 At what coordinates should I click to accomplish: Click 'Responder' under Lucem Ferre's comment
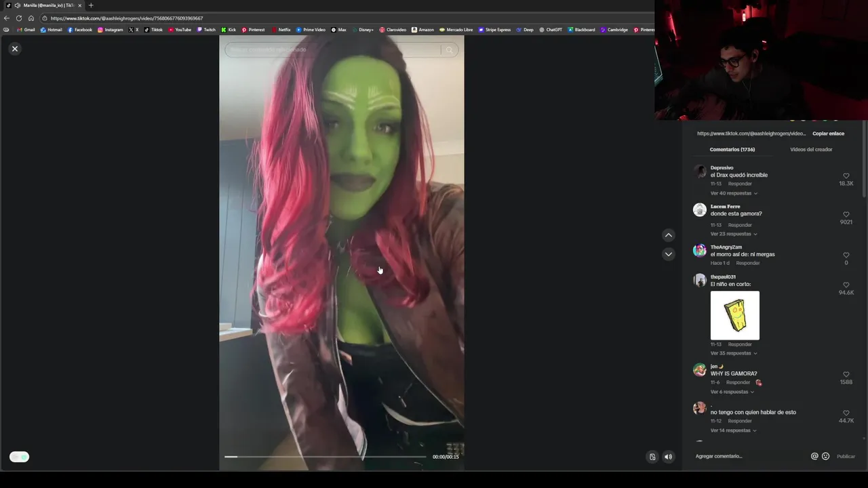tap(740, 225)
